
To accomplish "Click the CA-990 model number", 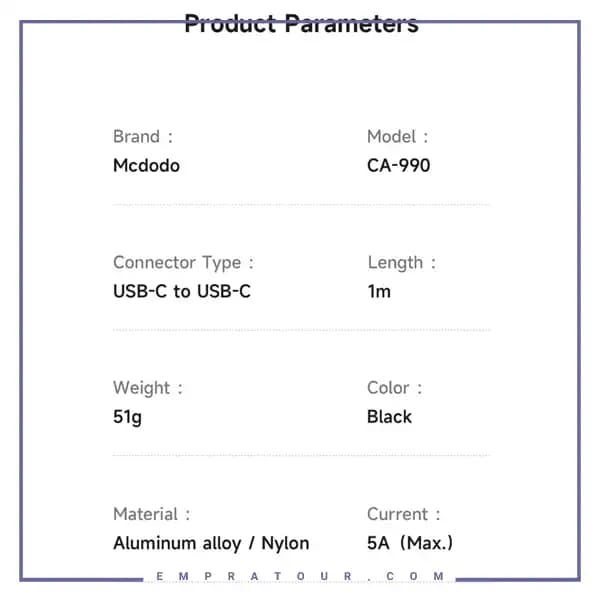I will pyautogui.click(x=398, y=166).
